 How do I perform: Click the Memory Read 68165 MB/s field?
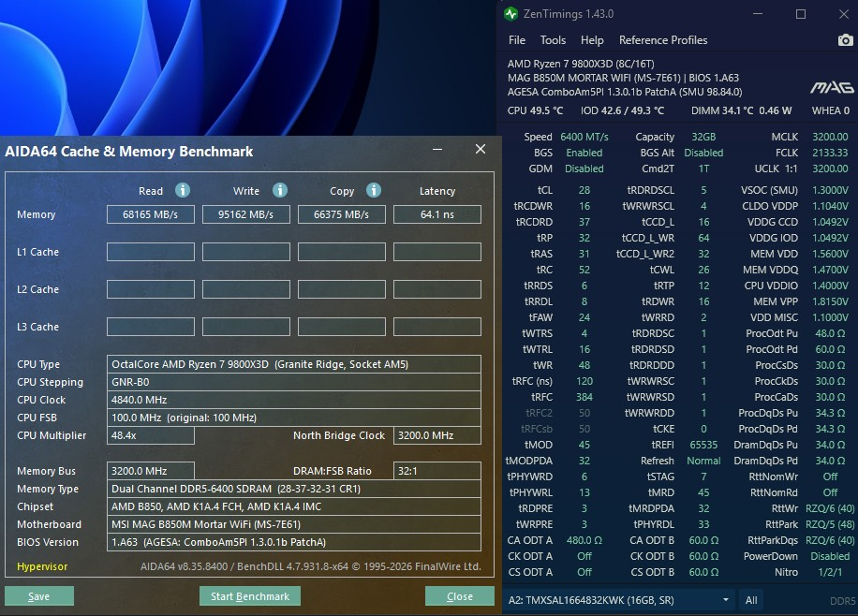(x=151, y=214)
